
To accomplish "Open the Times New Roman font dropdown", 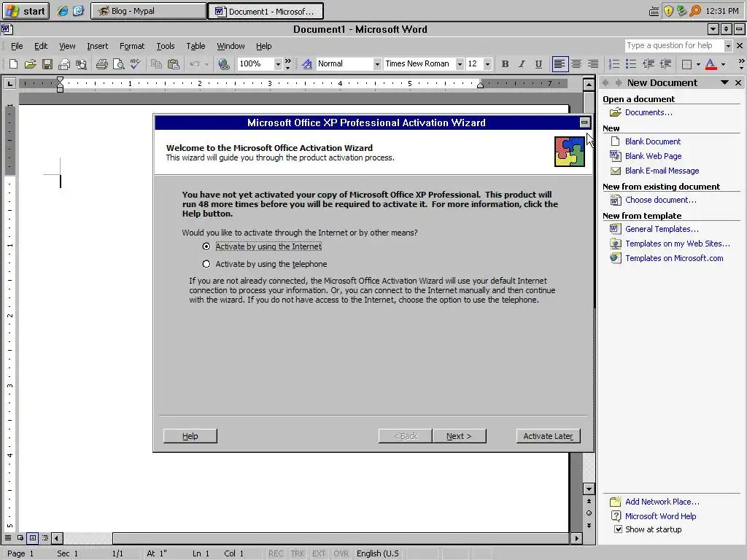I will point(460,64).
